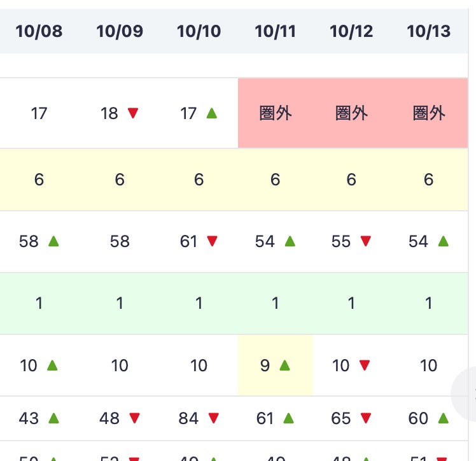476x461 pixels.
Task: Click the green up arrow beside 43
Action: 53,418
